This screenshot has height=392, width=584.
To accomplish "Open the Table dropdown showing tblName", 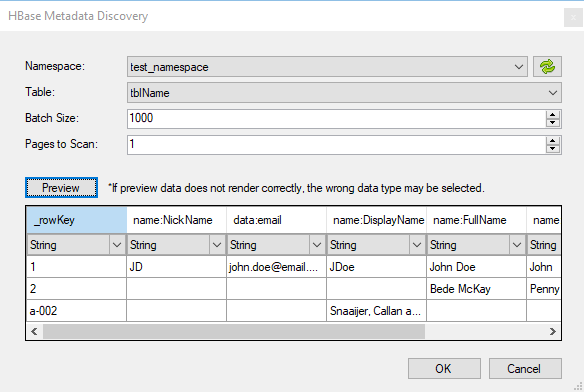I will [x=344, y=93].
